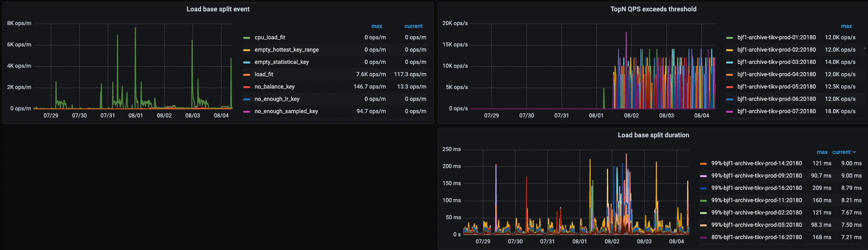
Task: Isolate the no_balance_key series
Action: click(274, 87)
